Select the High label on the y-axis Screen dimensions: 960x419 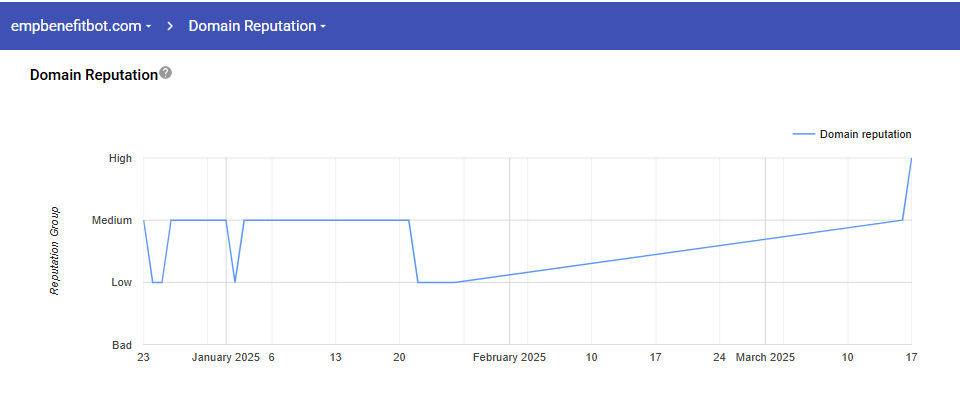pyautogui.click(x=120, y=158)
